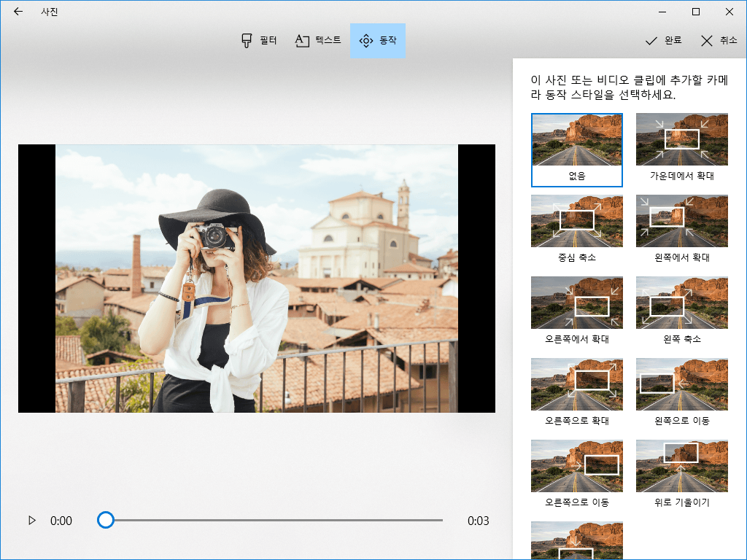The image size is (747, 560).
Task: Choose the 오른쪽에서 확대 motion style
Action: click(577, 312)
